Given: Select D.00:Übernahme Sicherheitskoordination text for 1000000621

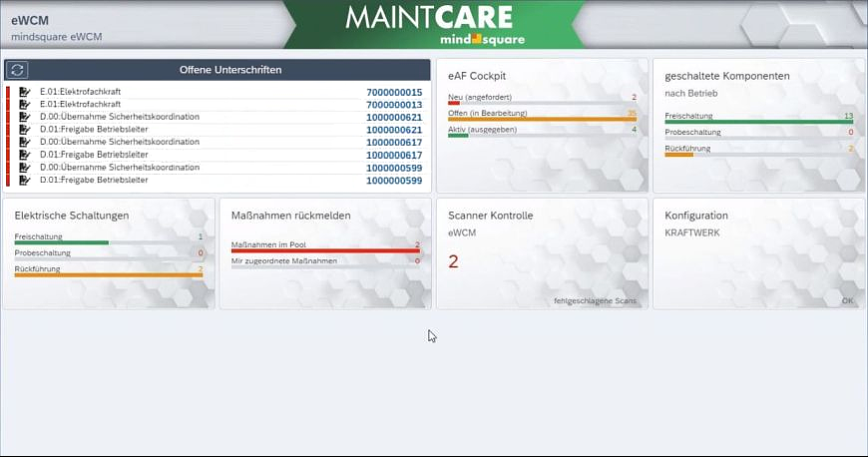Looking at the screenshot, I should coord(120,117).
